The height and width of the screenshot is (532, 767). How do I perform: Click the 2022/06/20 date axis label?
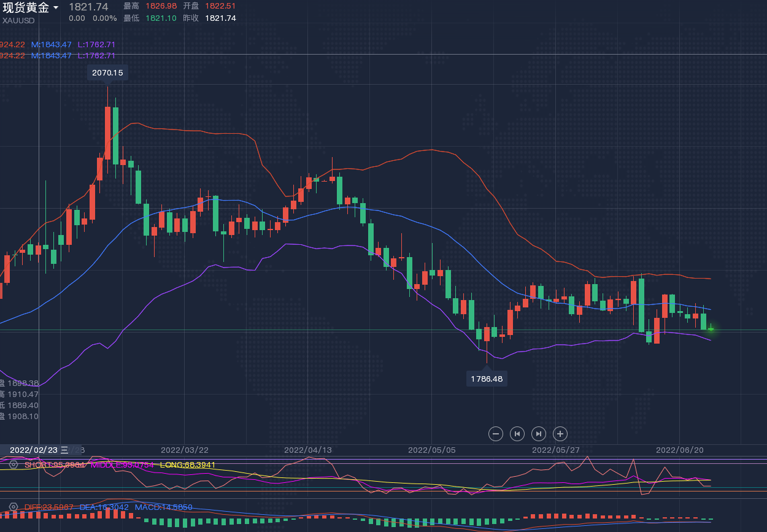point(680,450)
